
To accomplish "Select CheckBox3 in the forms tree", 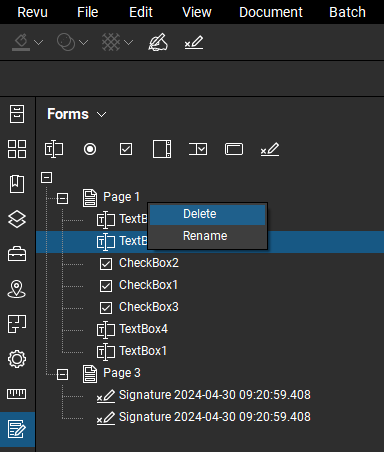I will (149, 307).
